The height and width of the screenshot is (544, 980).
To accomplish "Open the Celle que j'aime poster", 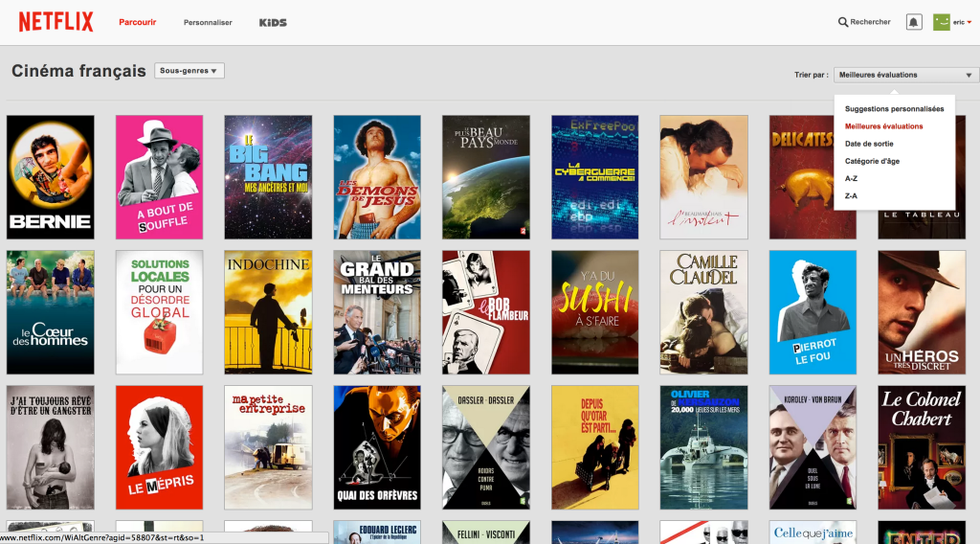I will click(x=813, y=533).
